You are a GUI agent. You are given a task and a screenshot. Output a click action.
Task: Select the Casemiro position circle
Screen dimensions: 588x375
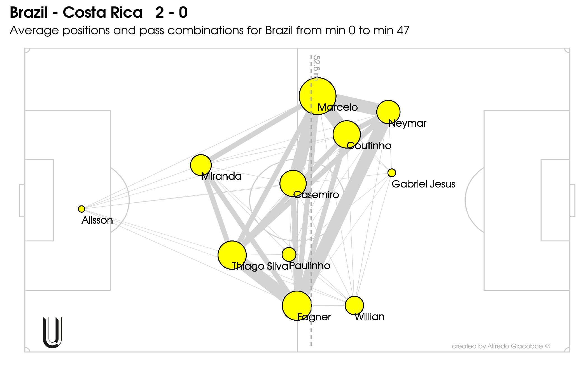click(293, 184)
